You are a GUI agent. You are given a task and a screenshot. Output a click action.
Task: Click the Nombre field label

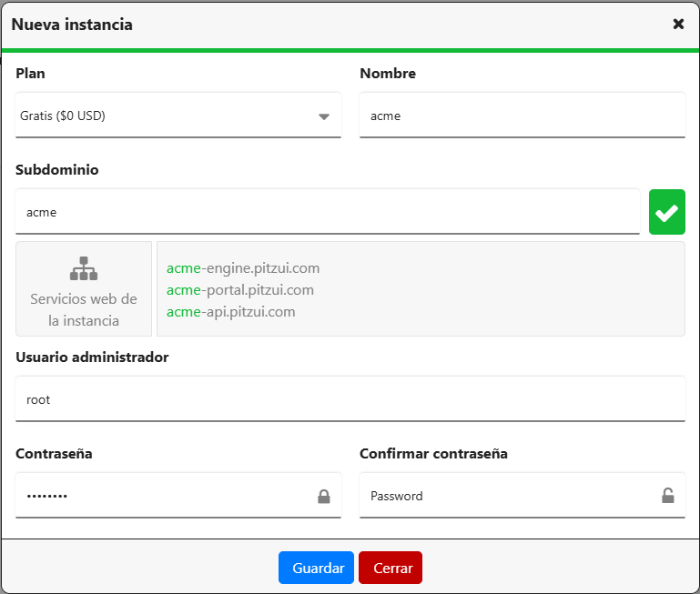[x=388, y=73]
